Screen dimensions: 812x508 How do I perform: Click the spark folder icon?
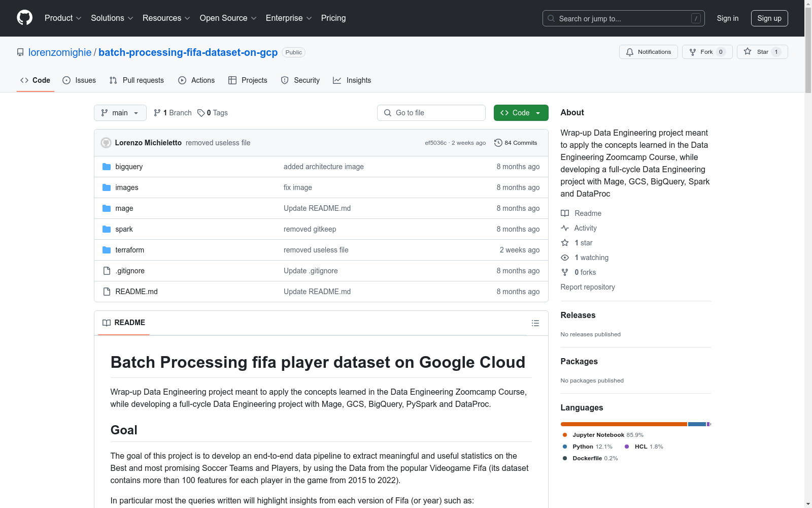pos(107,229)
